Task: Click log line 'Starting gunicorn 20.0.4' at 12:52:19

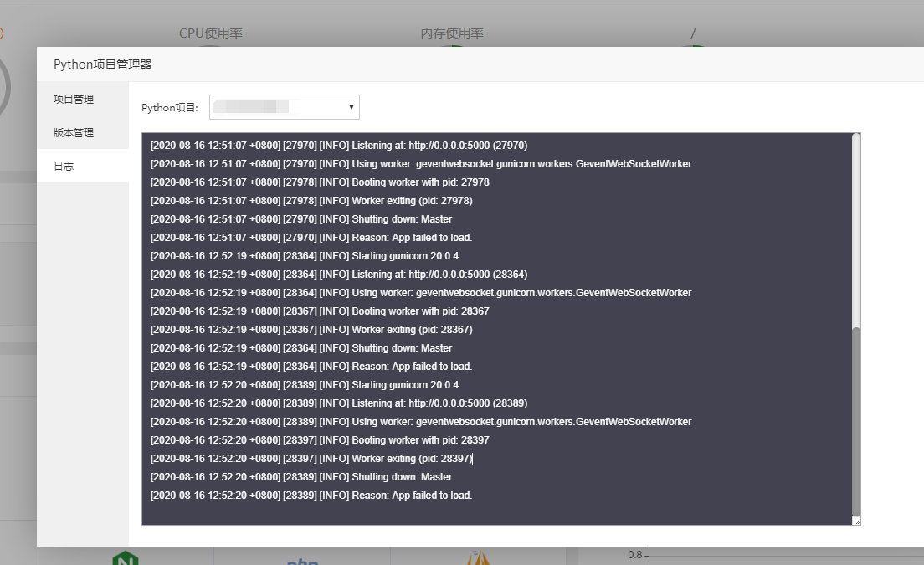Action: [x=304, y=255]
